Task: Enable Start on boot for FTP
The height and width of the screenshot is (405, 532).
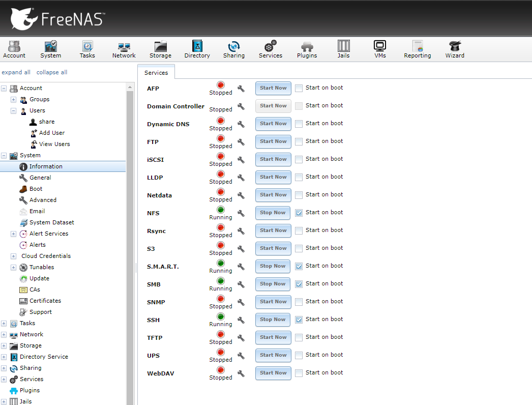Action: tap(299, 141)
